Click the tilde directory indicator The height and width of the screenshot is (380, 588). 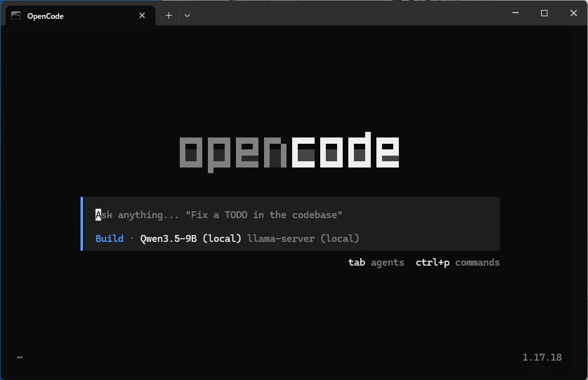pyautogui.click(x=19, y=357)
